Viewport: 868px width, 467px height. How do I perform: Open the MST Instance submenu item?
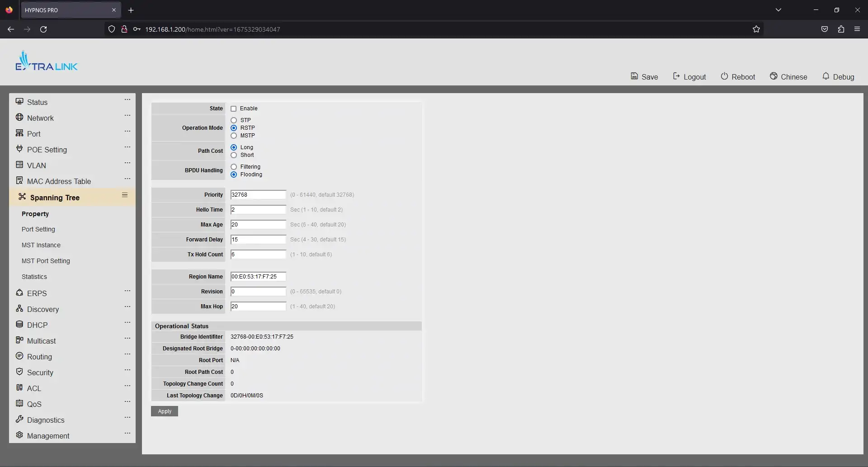click(x=41, y=245)
